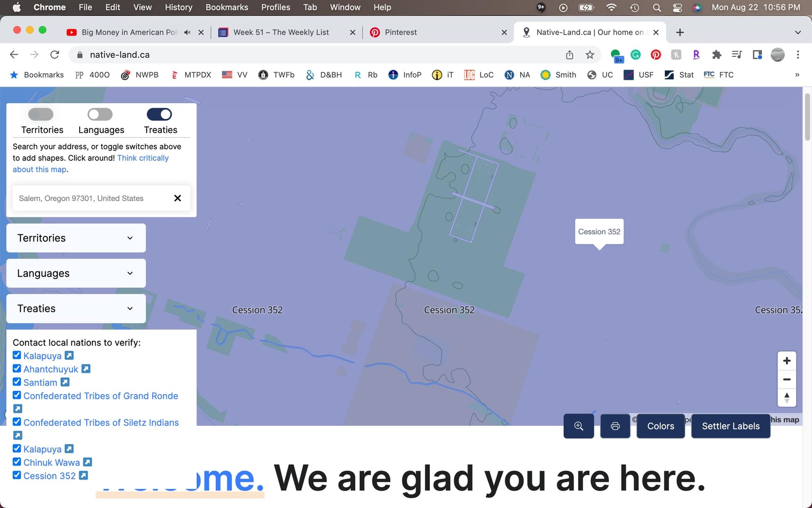This screenshot has height=508, width=812.
Task: Enable the Languages toggle switch
Action: (x=100, y=114)
